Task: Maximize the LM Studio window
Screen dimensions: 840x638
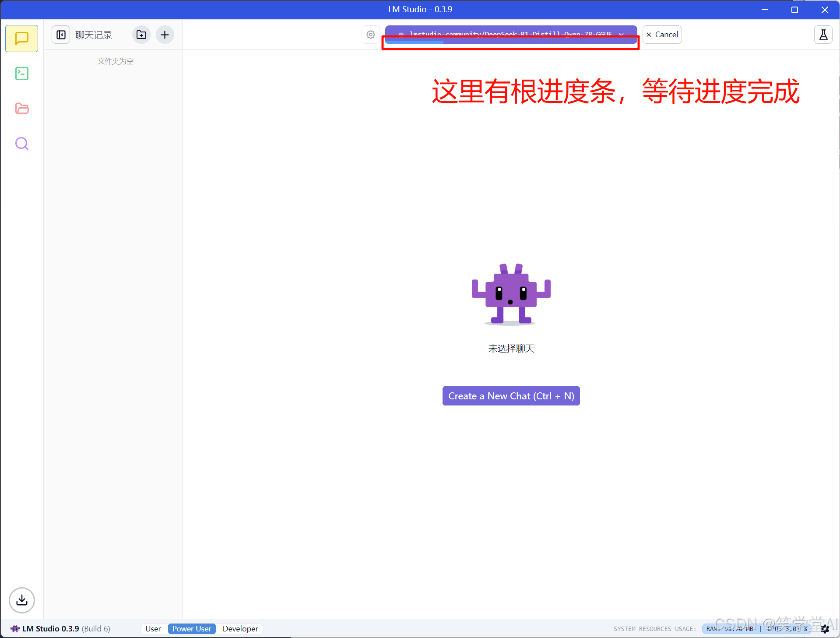Action: (794, 10)
